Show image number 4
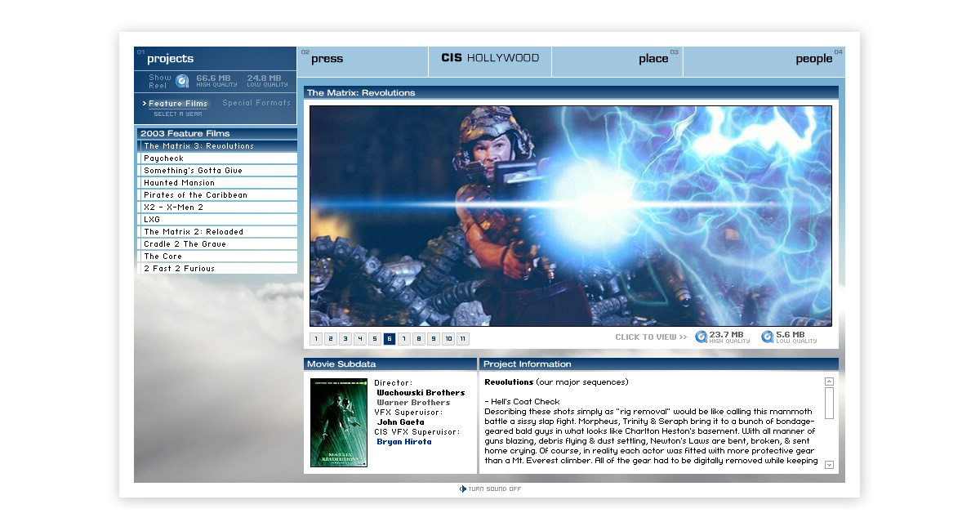The width and height of the screenshot is (980, 531). coord(360,339)
